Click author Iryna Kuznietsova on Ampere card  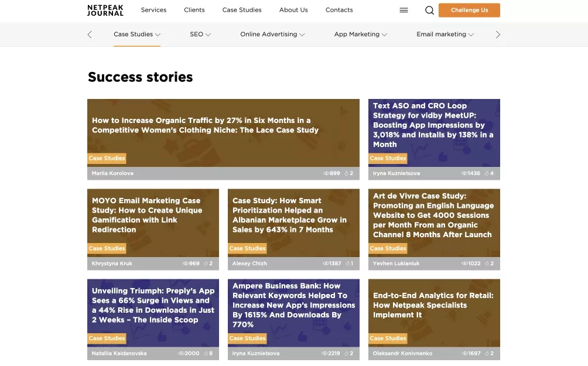256,353
